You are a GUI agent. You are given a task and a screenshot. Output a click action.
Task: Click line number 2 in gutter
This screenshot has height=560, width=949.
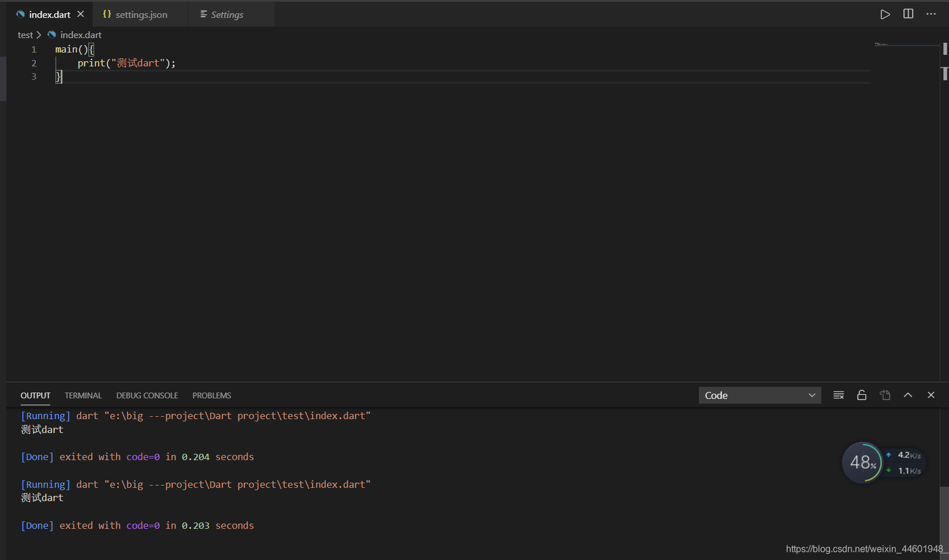[34, 64]
